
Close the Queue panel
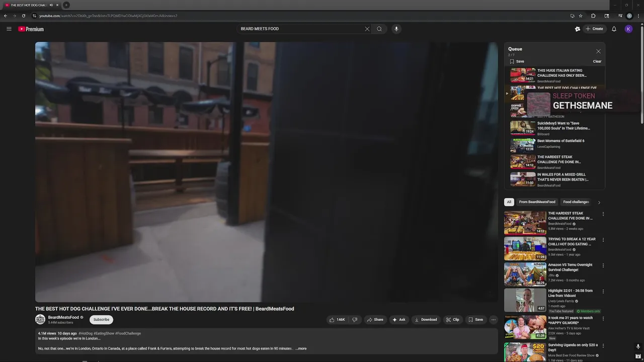[x=598, y=51]
